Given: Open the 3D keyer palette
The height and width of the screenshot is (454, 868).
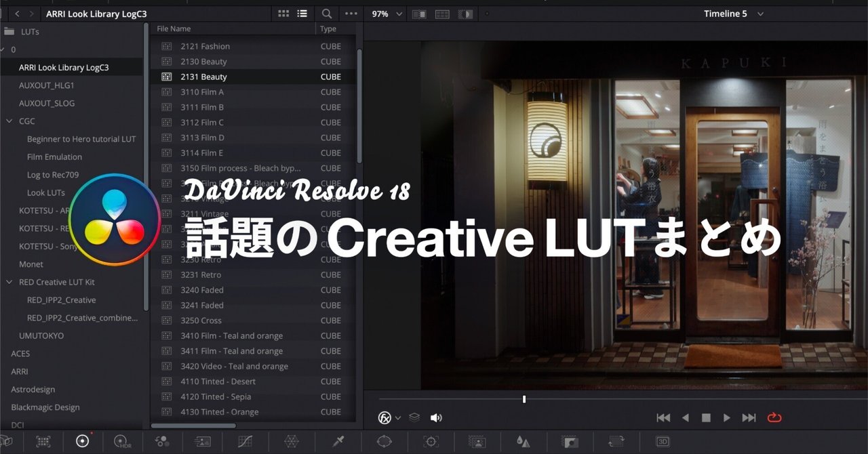Looking at the screenshot, I should coord(663,441).
